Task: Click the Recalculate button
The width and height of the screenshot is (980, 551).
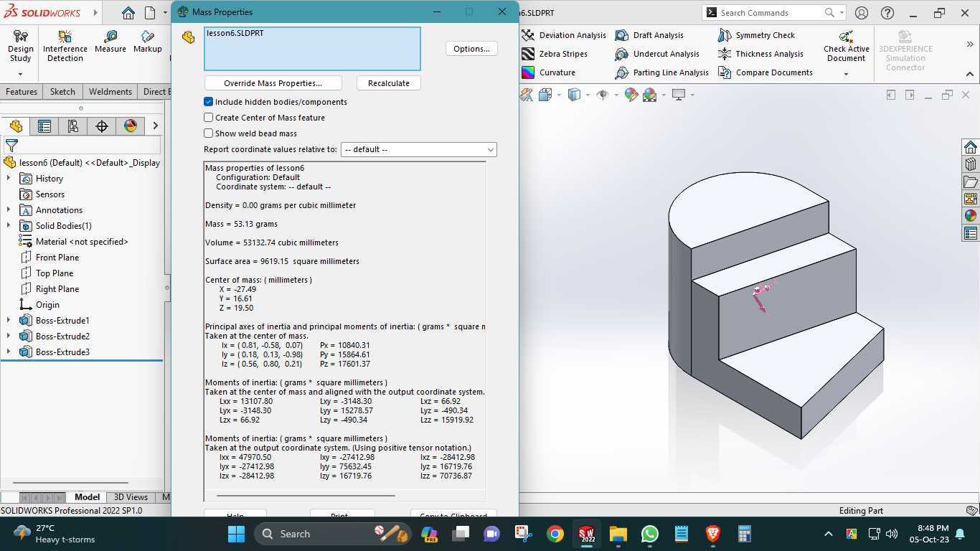Action: [x=389, y=83]
